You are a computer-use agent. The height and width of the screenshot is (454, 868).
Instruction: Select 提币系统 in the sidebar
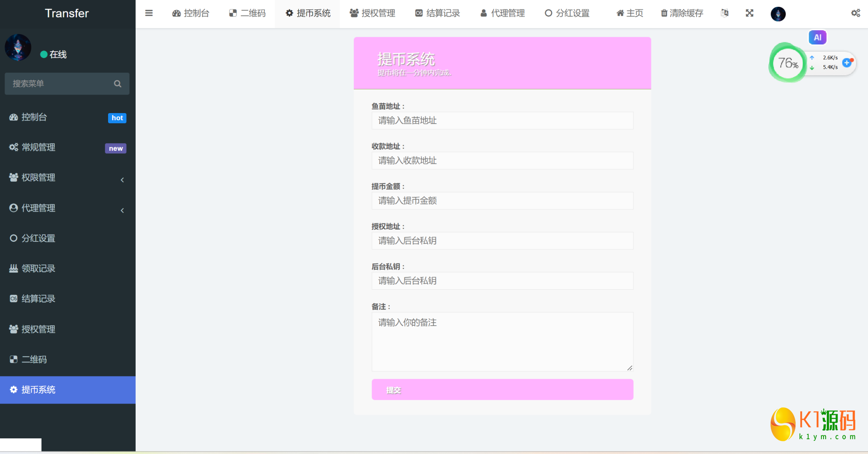68,390
